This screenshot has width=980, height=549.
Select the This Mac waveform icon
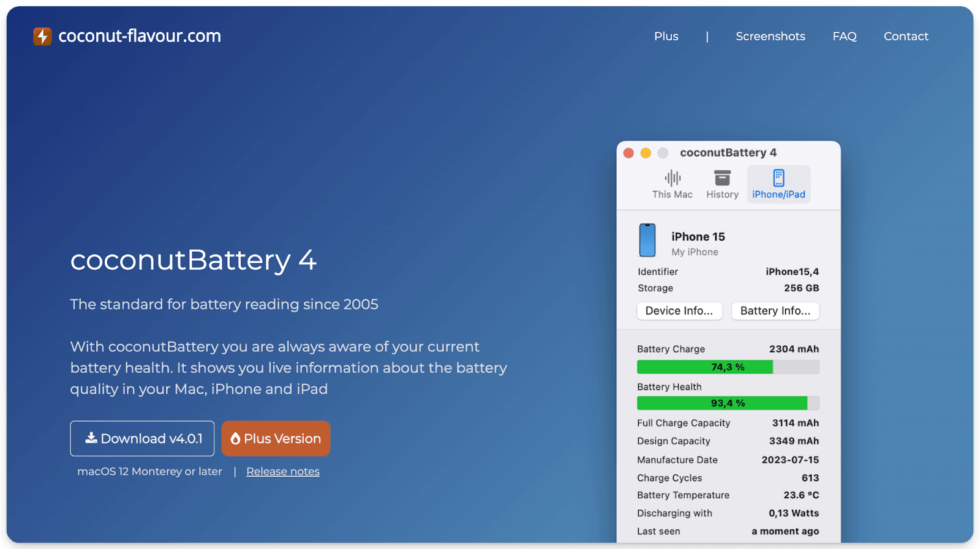673,178
